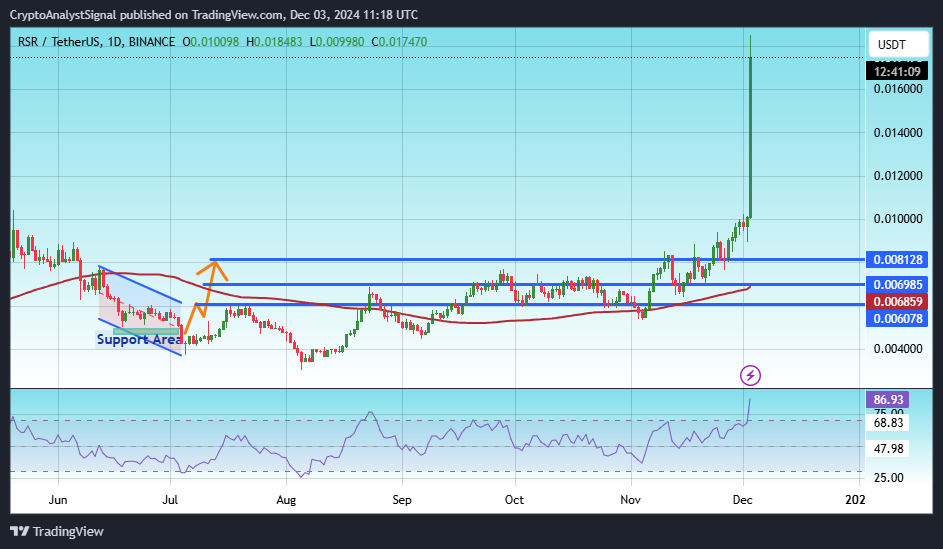
Task: Click the closing price C0.017470 value
Action: pos(399,41)
